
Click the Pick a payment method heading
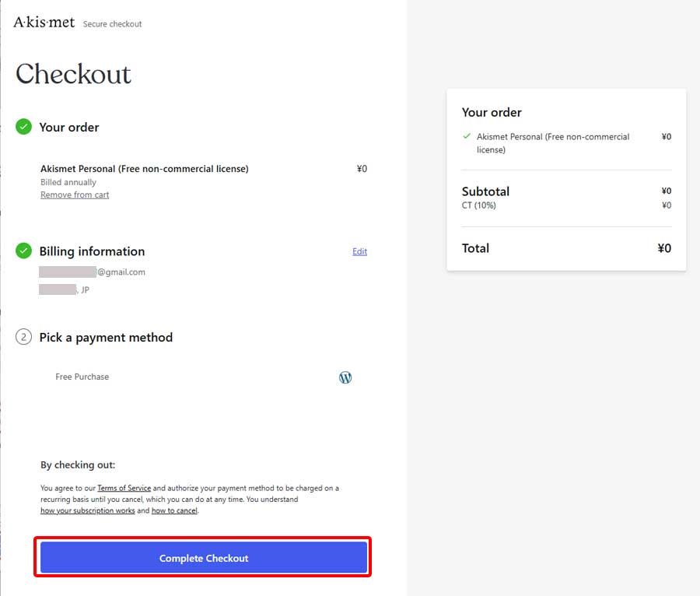point(106,337)
